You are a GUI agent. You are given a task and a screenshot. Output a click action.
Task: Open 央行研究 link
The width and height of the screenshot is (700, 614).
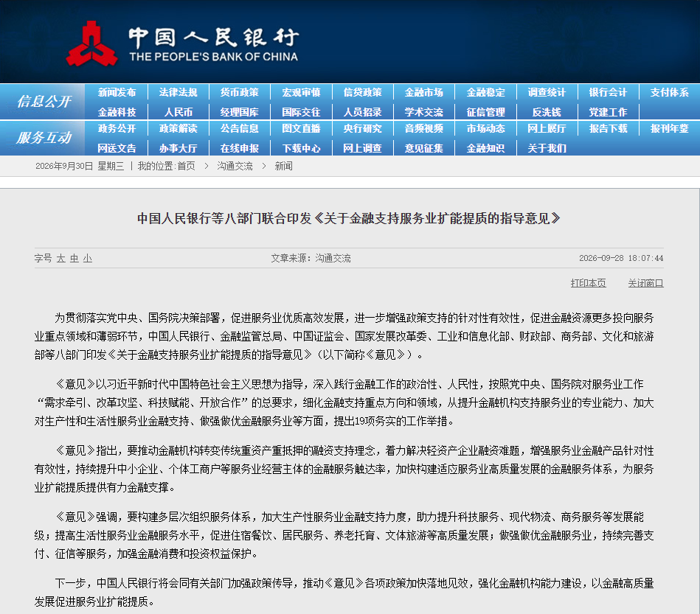coord(362,128)
